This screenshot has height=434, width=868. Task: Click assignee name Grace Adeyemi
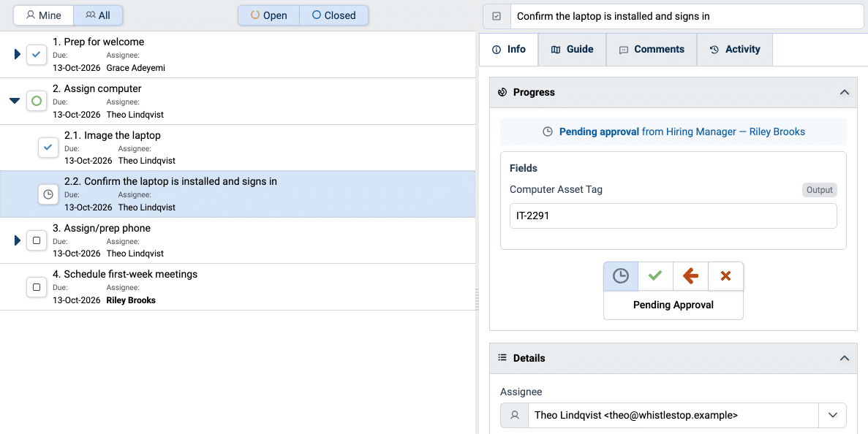click(135, 68)
